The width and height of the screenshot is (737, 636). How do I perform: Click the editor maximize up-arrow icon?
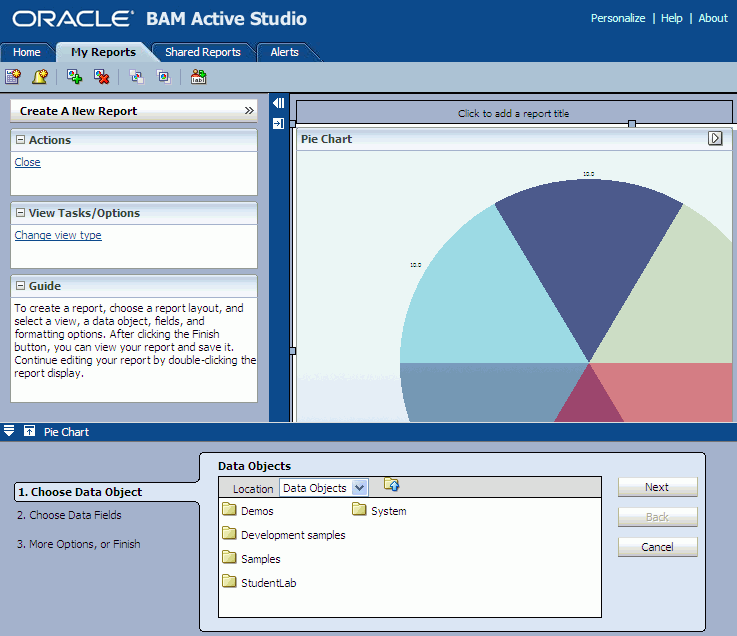tap(29, 431)
